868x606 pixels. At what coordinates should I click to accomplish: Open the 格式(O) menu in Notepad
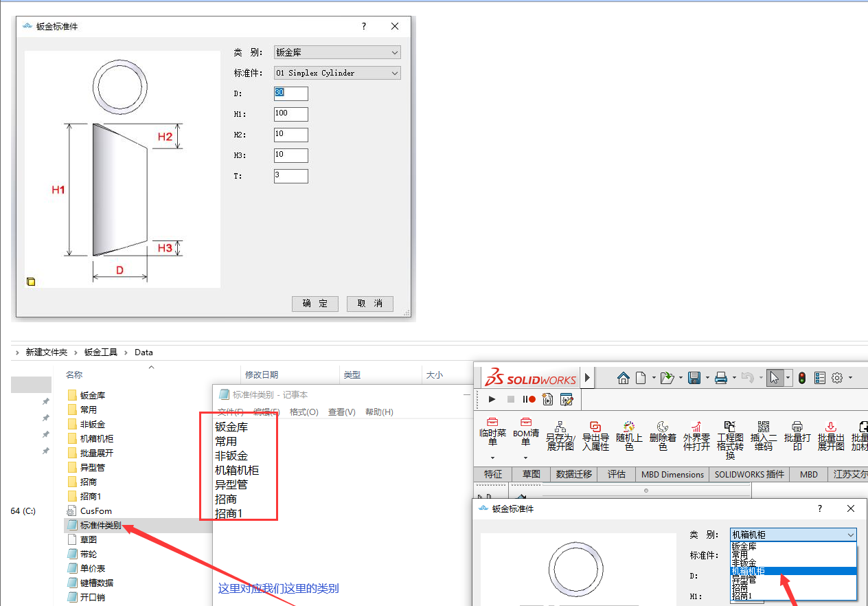tap(304, 412)
